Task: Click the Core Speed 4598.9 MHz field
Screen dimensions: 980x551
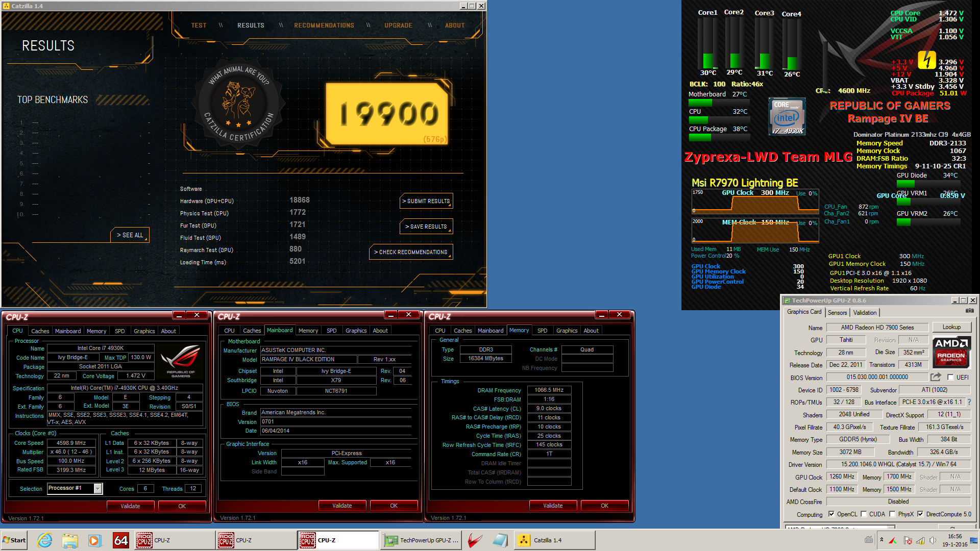Action: click(x=71, y=443)
